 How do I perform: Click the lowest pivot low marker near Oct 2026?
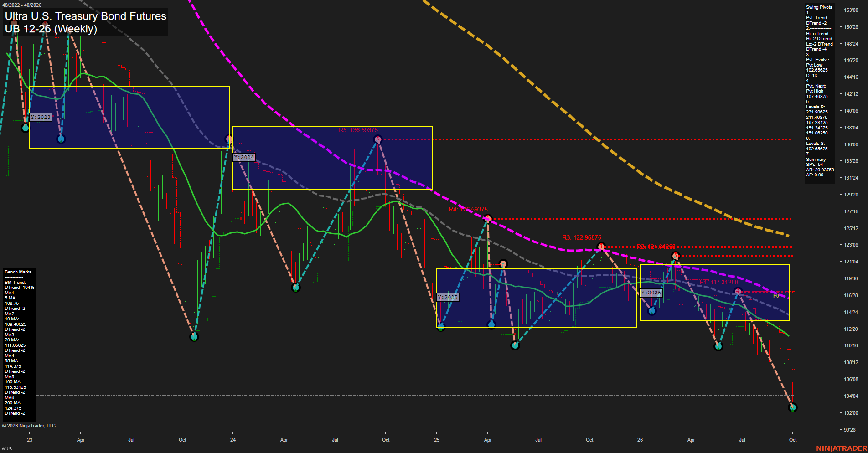(792, 407)
